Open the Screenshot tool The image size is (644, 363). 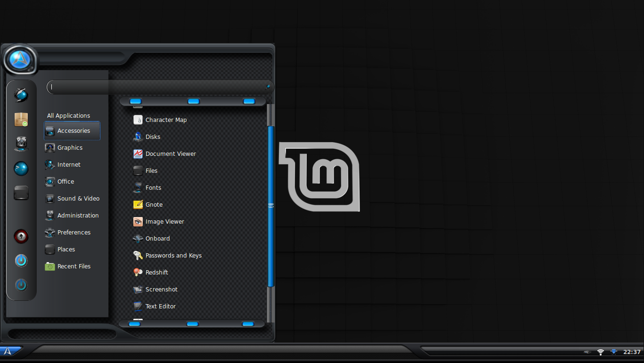tap(161, 290)
